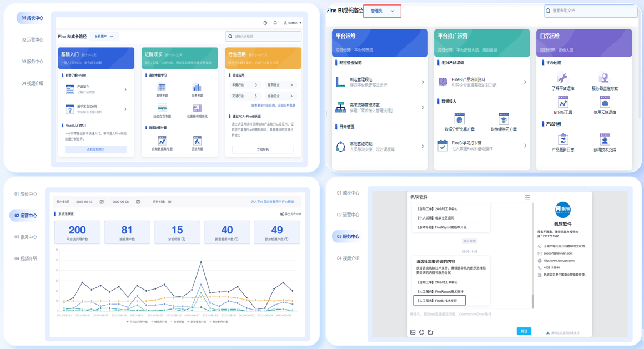Open the 自助数据集专题 icon
The height and width of the screenshot is (349, 644).
tap(162, 141)
